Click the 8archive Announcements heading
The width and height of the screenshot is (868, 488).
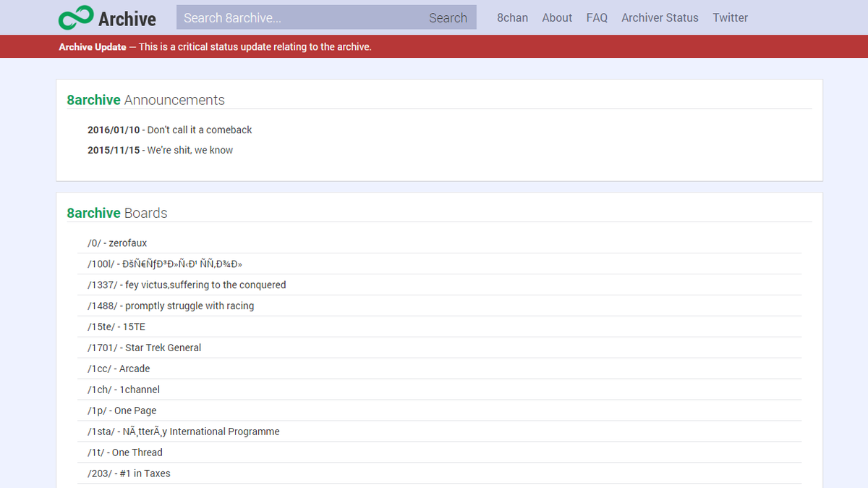pyautogui.click(x=146, y=100)
